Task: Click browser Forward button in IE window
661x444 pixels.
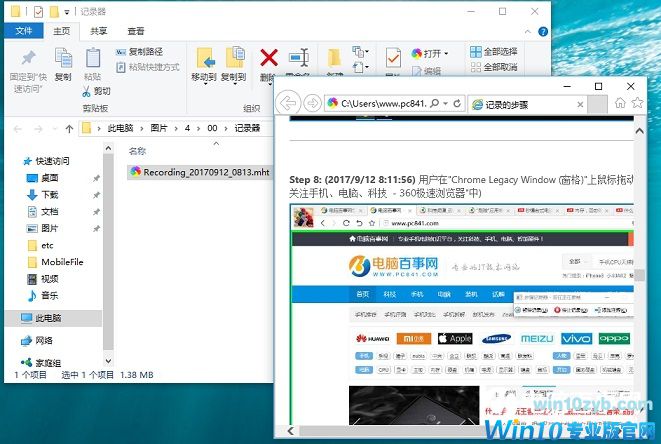Action: 312,103
